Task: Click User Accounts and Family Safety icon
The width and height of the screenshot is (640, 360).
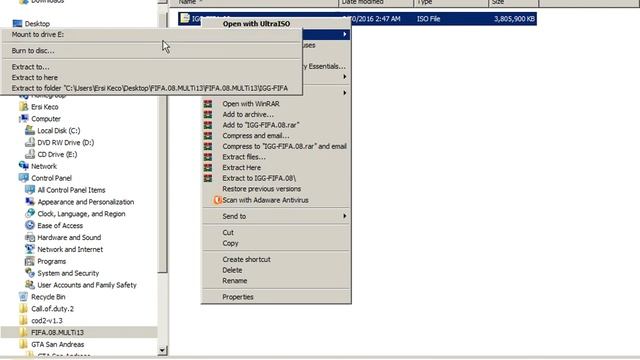Action: pos(30,284)
